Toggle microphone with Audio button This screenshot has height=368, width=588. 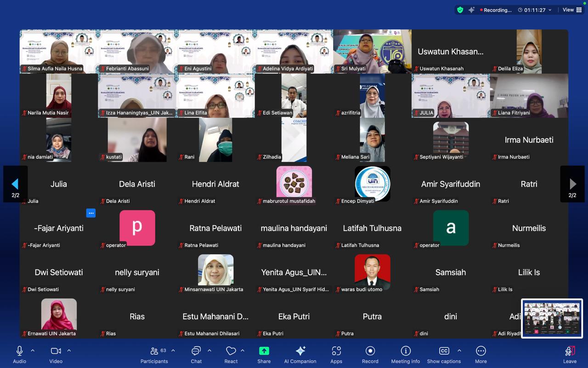point(19,354)
